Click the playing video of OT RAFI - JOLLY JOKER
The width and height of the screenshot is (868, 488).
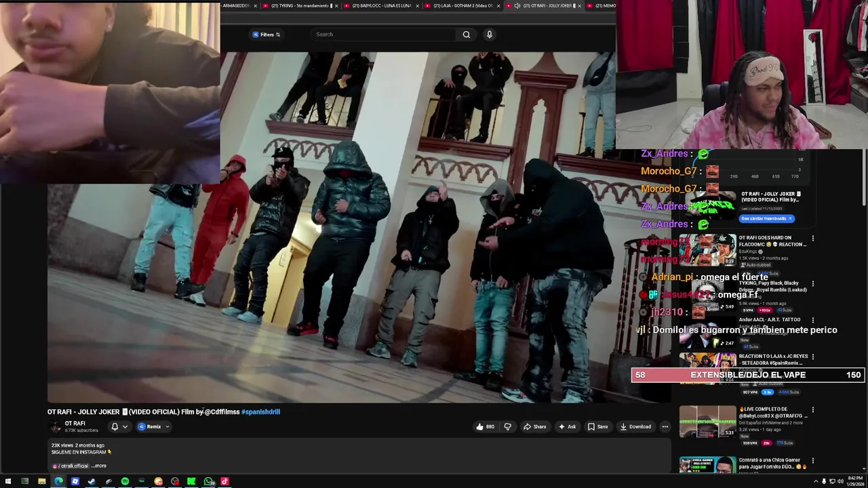359,228
